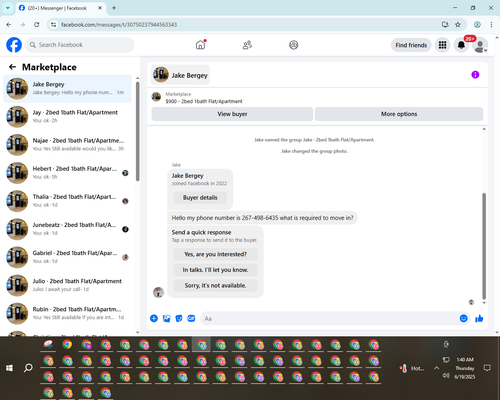This screenshot has width=500, height=400.
Task: Open Buyer details
Action: [x=200, y=198]
